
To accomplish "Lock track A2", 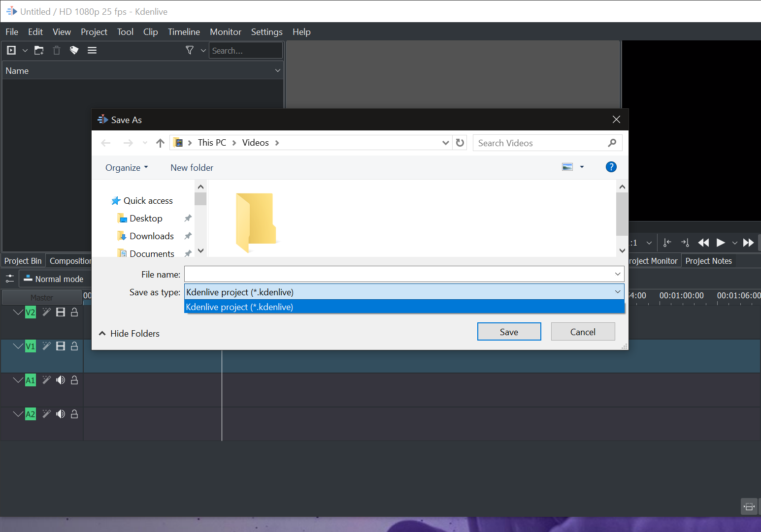I will click(x=74, y=414).
